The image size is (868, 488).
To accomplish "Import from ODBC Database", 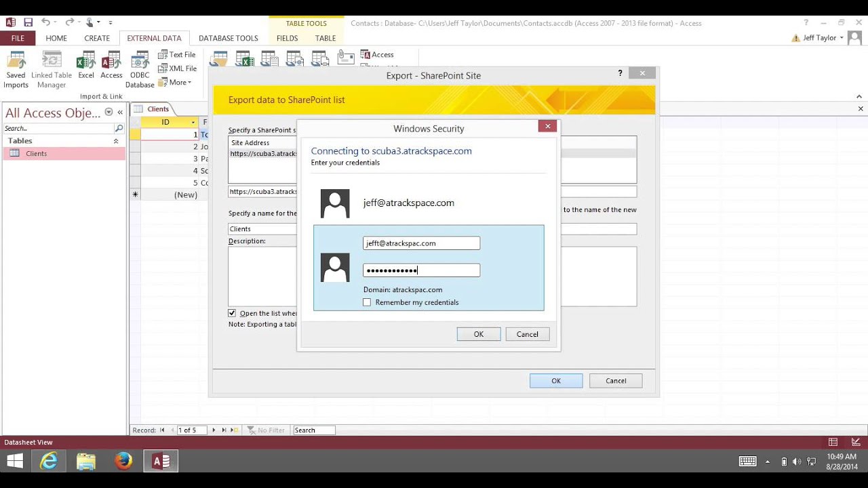I will 140,70.
